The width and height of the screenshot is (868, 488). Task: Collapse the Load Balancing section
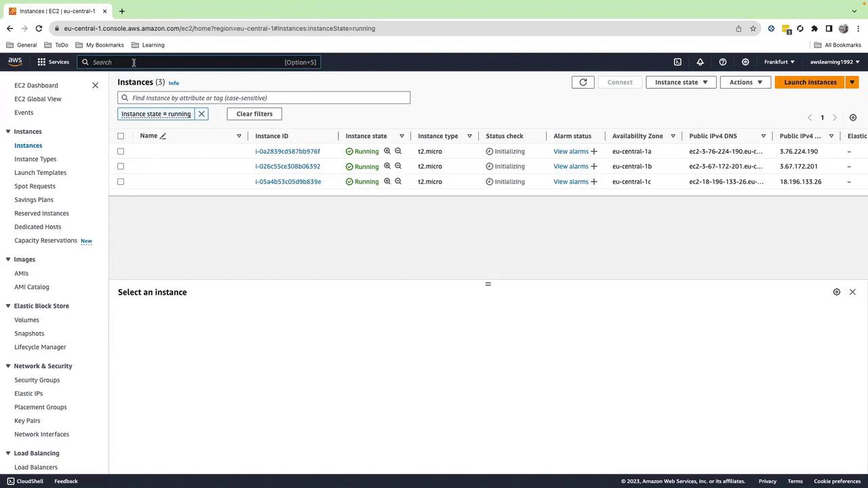tap(7, 453)
